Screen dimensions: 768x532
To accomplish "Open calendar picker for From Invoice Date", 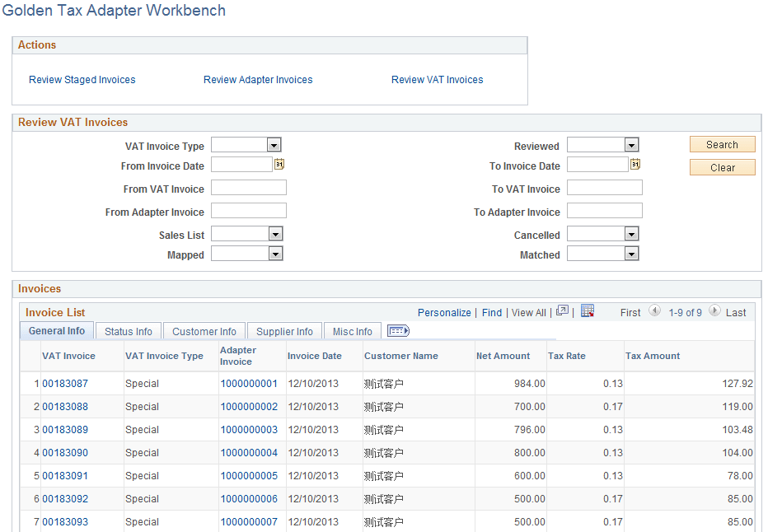I will 279,164.
